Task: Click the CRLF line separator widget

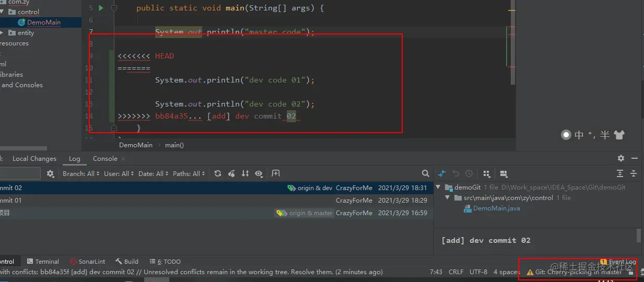Action: click(x=455, y=272)
